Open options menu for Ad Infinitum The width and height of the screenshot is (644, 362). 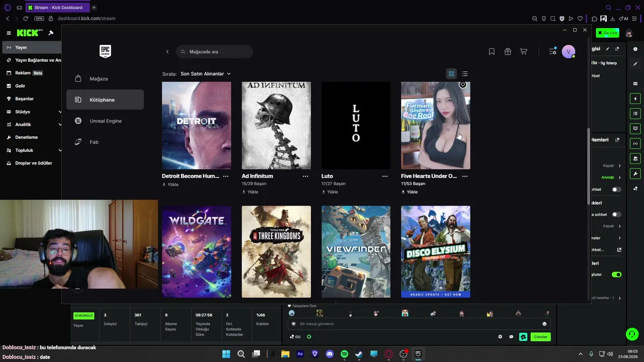(x=305, y=176)
